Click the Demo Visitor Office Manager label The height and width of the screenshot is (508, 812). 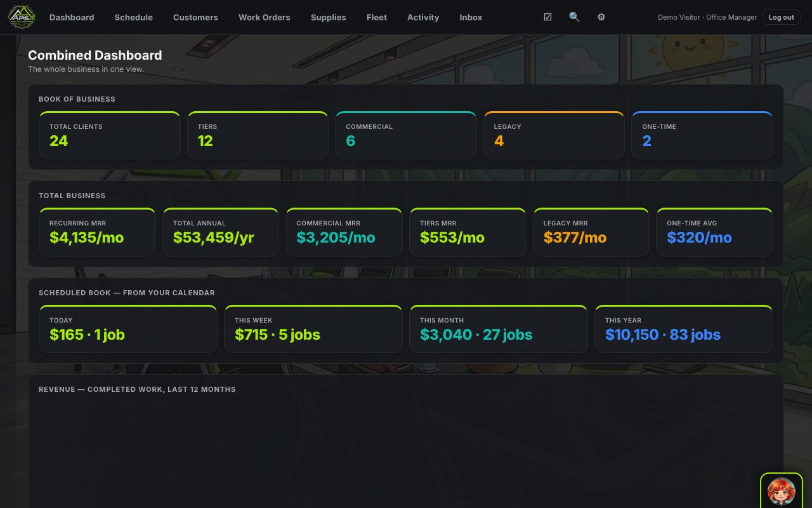point(707,17)
